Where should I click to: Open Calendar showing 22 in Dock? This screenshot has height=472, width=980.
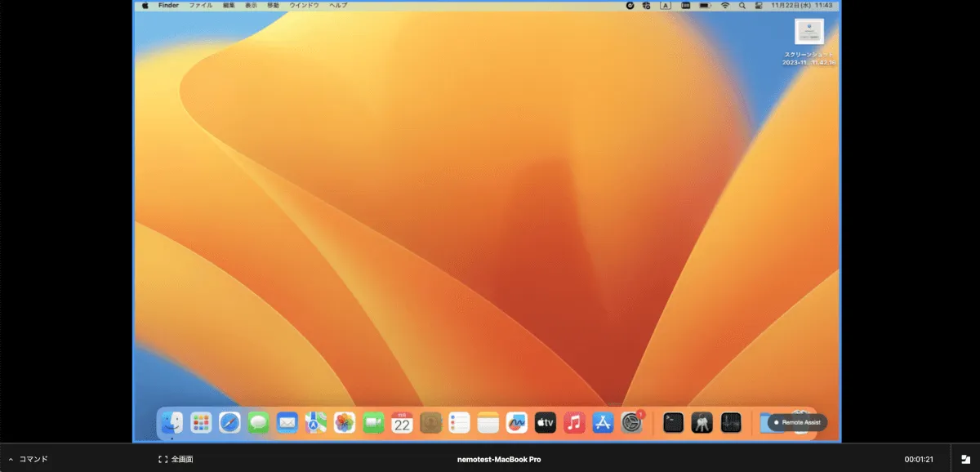[x=402, y=422]
